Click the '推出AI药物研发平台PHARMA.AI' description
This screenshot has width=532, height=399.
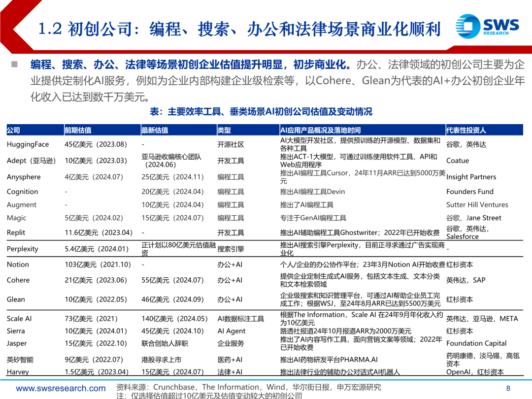tap(329, 360)
